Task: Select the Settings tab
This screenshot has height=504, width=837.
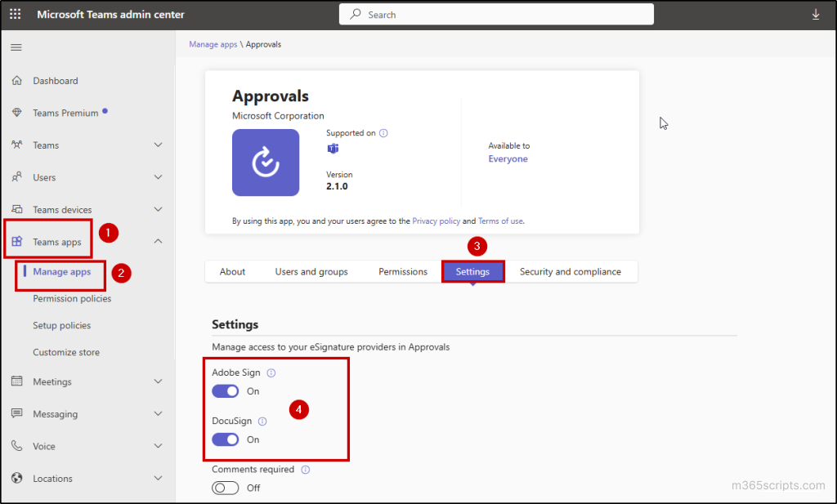Action: tap(472, 271)
